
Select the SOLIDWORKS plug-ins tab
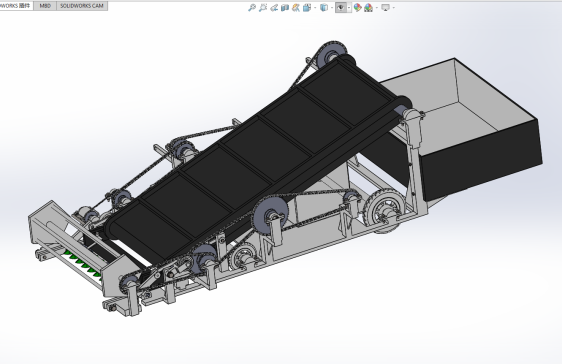click(16, 6)
